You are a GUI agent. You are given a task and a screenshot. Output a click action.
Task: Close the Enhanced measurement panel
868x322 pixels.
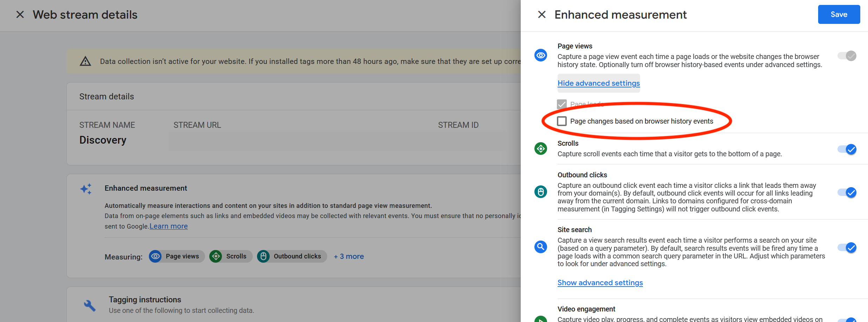(542, 14)
